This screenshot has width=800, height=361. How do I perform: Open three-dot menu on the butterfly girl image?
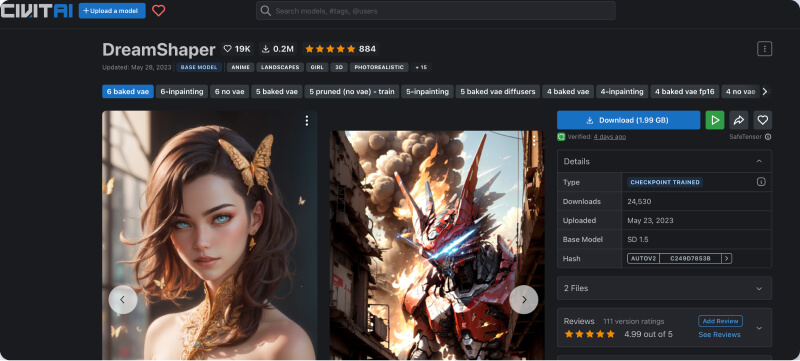click(307, 120)
